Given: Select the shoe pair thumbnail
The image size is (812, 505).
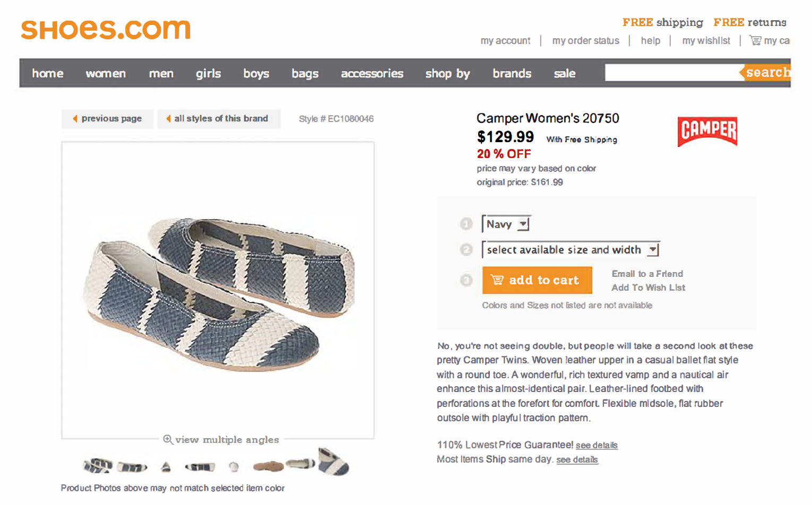Looking at the screenshot, I should click(x=98, y=465).
